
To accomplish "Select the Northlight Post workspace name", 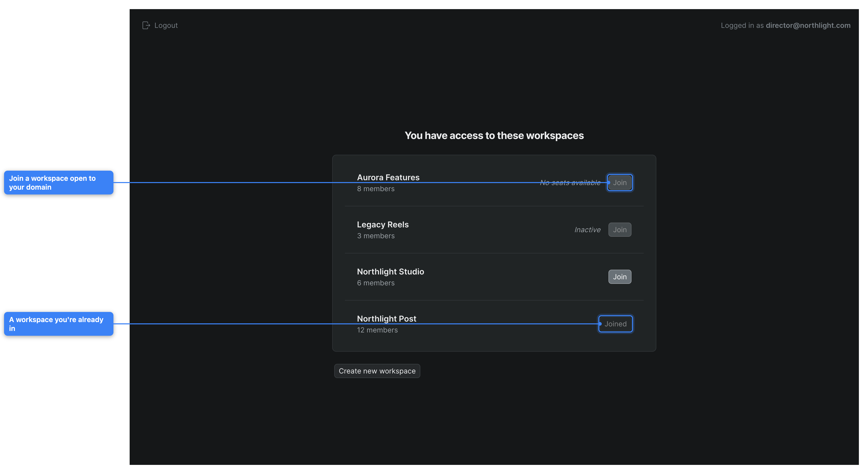I will [386, 319].
